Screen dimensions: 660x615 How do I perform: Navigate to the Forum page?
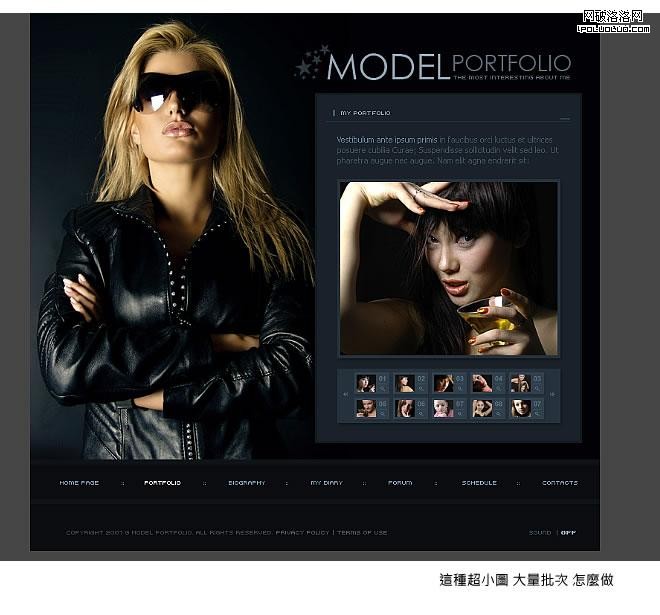(x=400, y=483)
